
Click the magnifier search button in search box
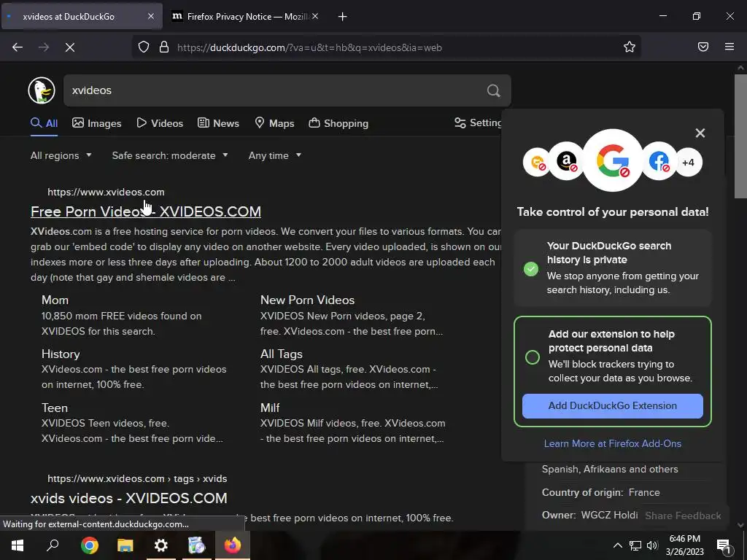pyautogui.click(x=494, y=90)
